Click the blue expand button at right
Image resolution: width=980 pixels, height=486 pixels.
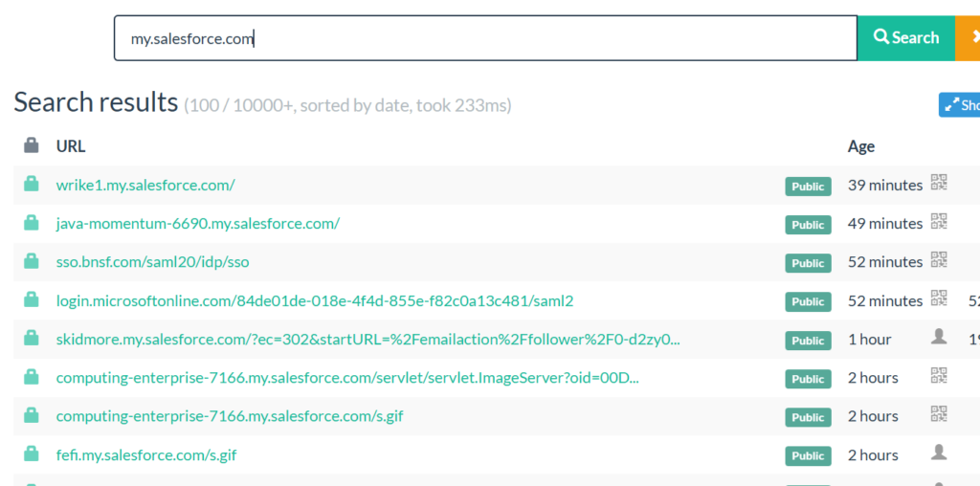coord(959,105)
